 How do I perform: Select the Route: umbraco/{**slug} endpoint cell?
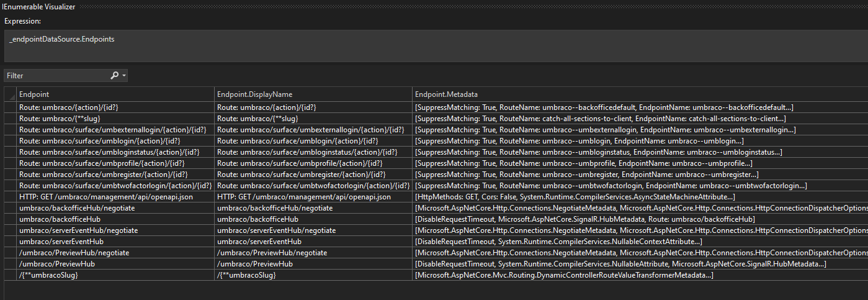coord(115,118)
